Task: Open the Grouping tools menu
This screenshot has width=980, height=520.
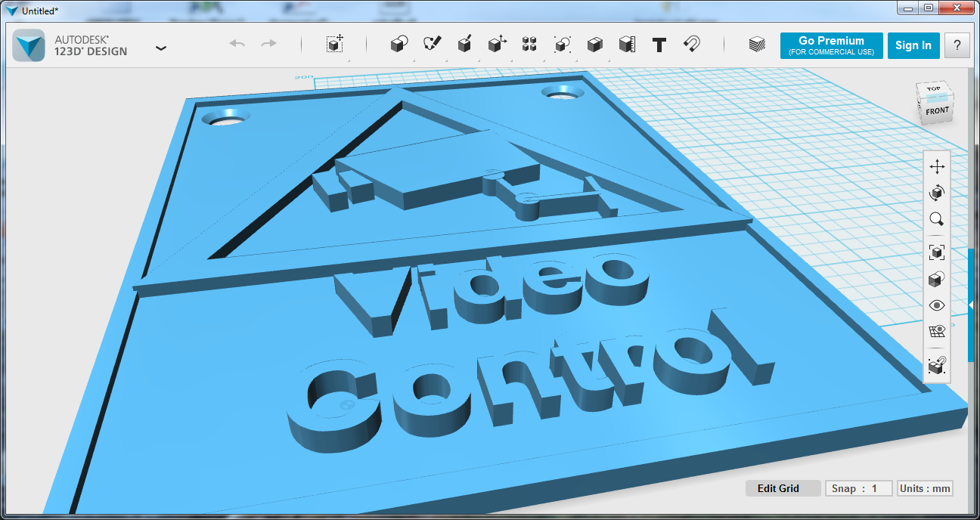Action: (x=562, y=45)
